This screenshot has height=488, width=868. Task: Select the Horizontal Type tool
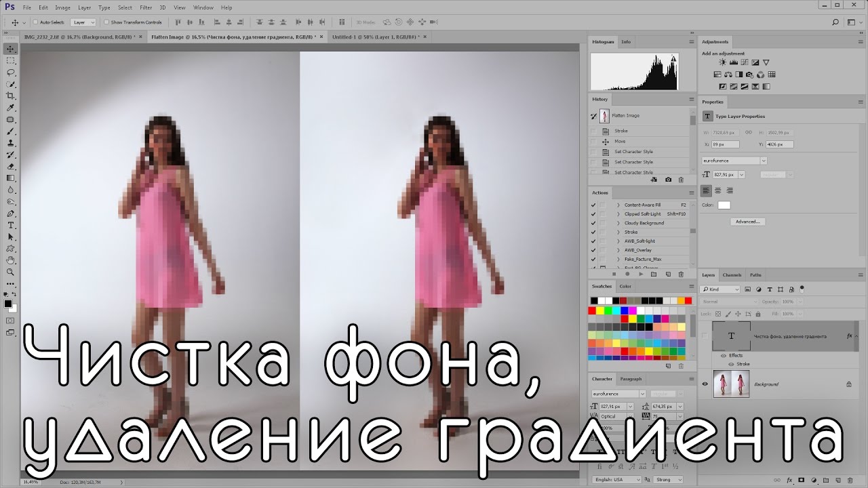(x=11, y=225)
